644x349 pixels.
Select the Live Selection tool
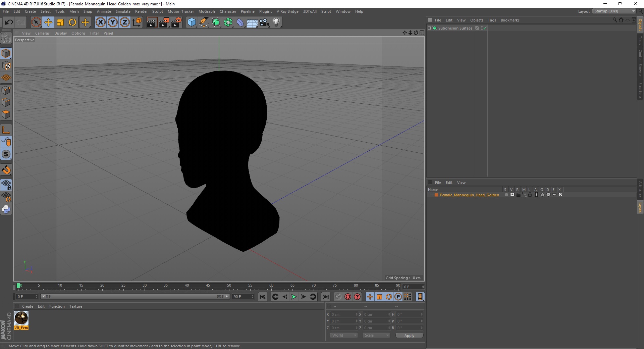36,22
